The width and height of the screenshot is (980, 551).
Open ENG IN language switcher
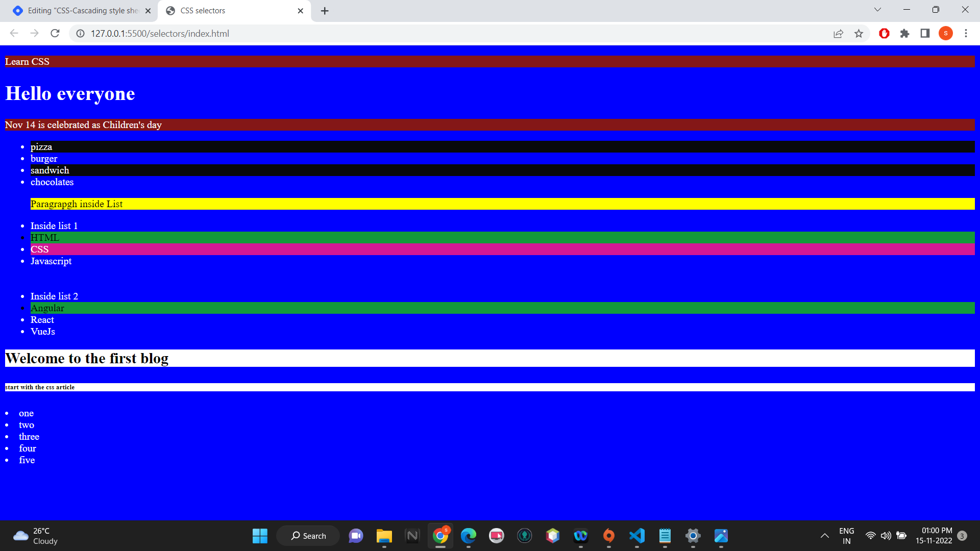click(846, 536)
